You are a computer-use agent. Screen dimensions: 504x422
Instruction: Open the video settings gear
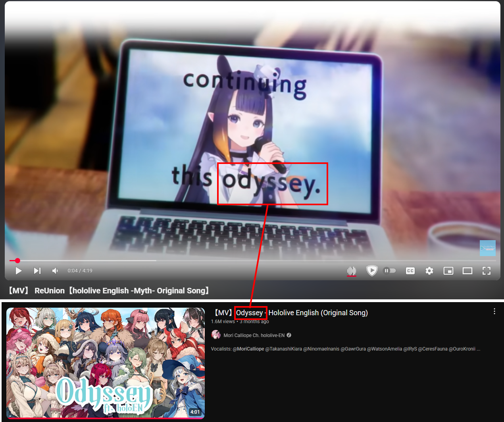(x=429, y=271)
